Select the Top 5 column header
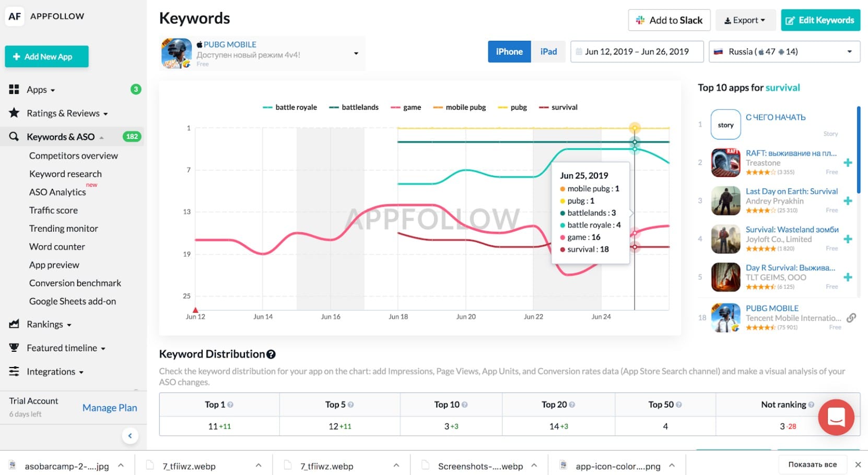 coord(339,404)
